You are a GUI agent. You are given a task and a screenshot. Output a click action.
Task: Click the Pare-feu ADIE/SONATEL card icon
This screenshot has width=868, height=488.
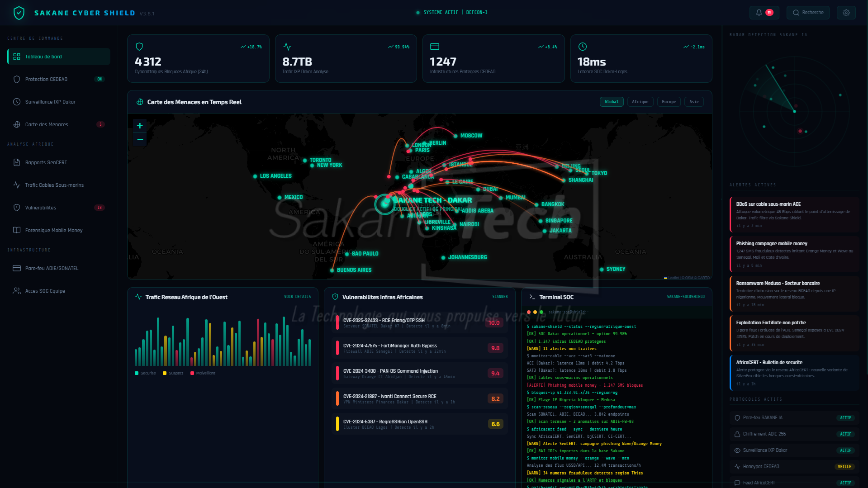(x=17, y=268)
